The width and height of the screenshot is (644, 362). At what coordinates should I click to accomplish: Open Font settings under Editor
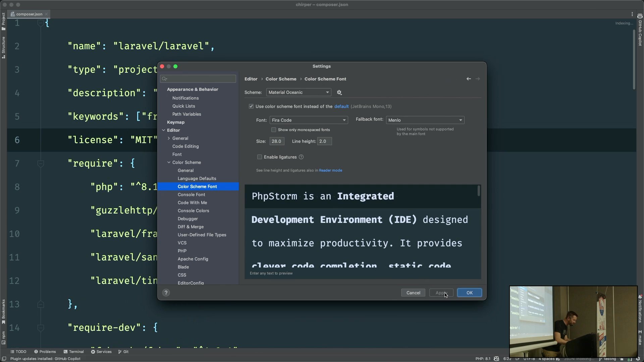[x=177, y=155]
